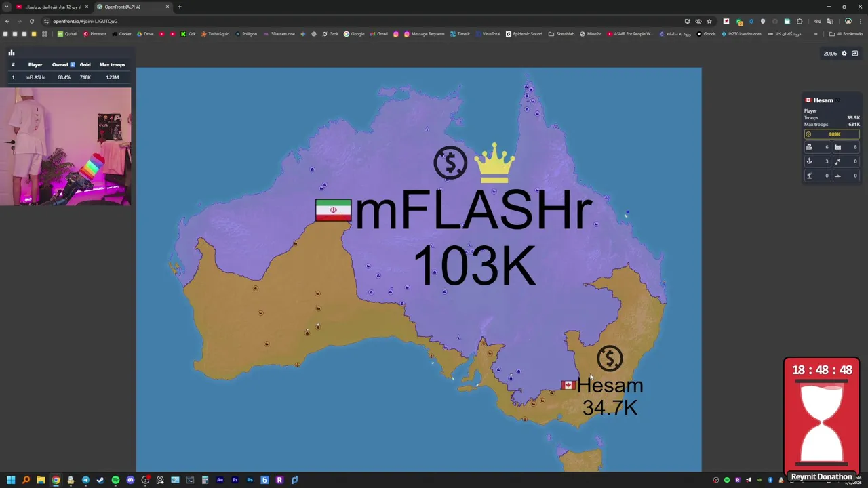Click the hourglass countdown timer widget
This screenshot has height=488, width=868.
[822, 419]
